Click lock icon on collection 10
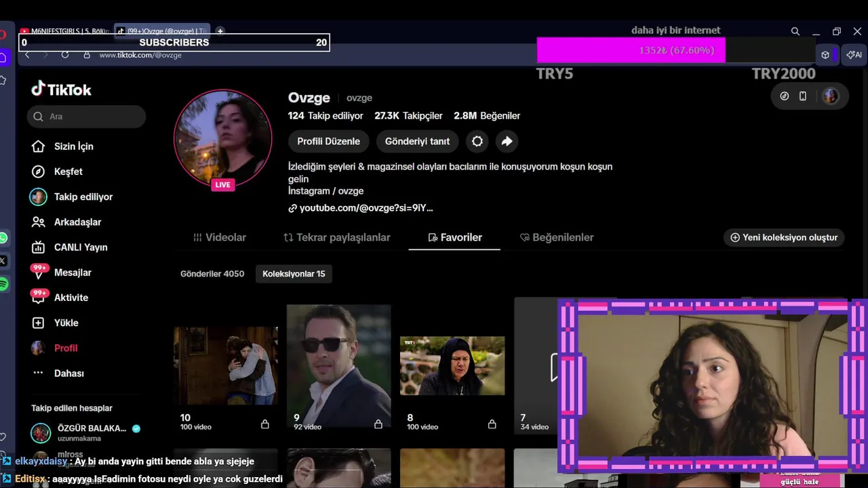The image size is (868, 488). tap(265, 424)
